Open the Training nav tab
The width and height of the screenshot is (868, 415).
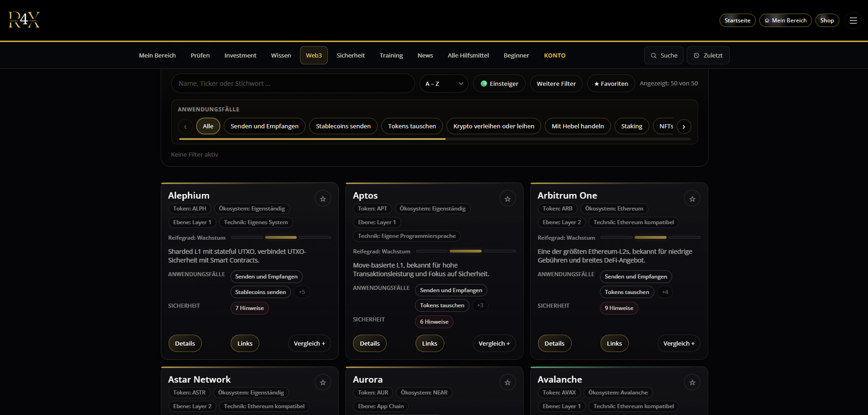point(391,55)
